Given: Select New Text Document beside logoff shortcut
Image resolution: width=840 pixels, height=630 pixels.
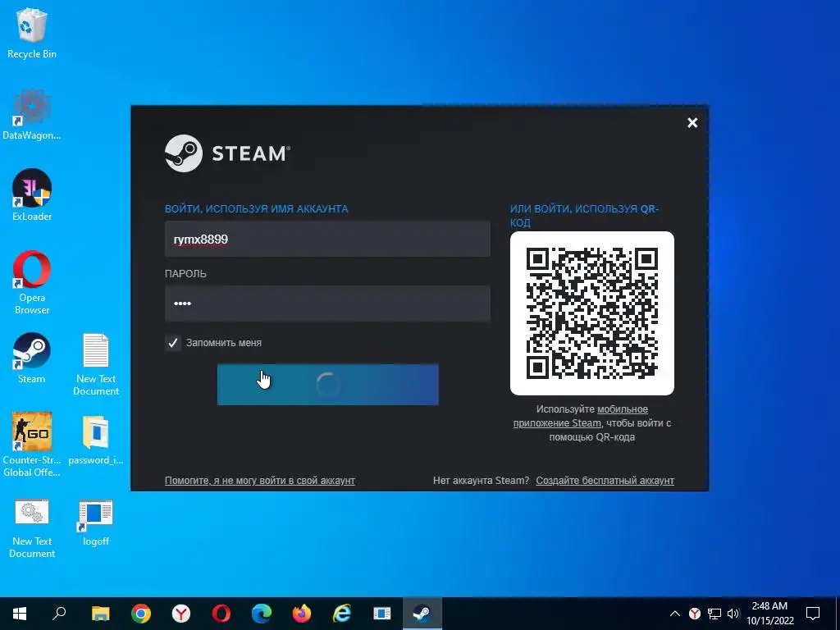Looking at the screenshot, I should 32,529.
